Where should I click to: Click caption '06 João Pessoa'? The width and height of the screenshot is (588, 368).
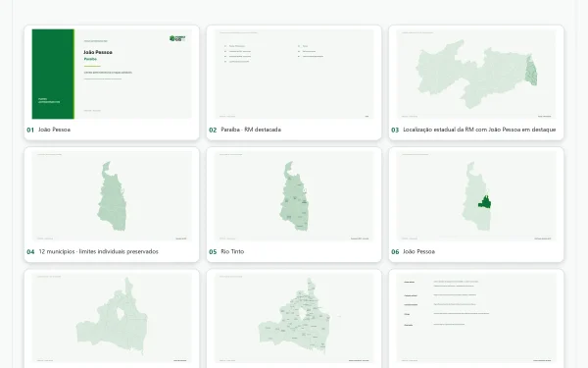click(414, 251)
